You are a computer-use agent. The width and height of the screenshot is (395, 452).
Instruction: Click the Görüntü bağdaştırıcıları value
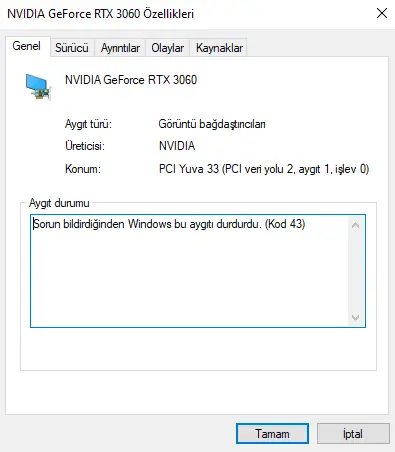[x=212, y=124]
